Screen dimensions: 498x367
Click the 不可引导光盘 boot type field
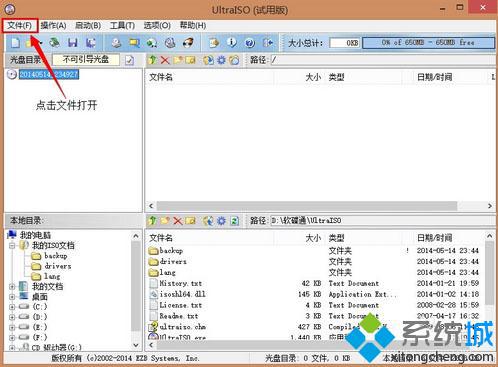[x=86, y=60]
